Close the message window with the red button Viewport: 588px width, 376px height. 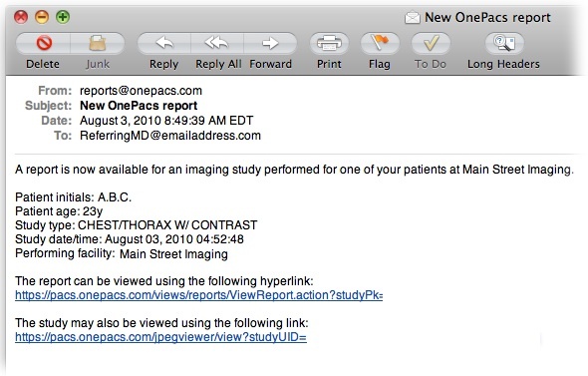(x=21, y=17)
